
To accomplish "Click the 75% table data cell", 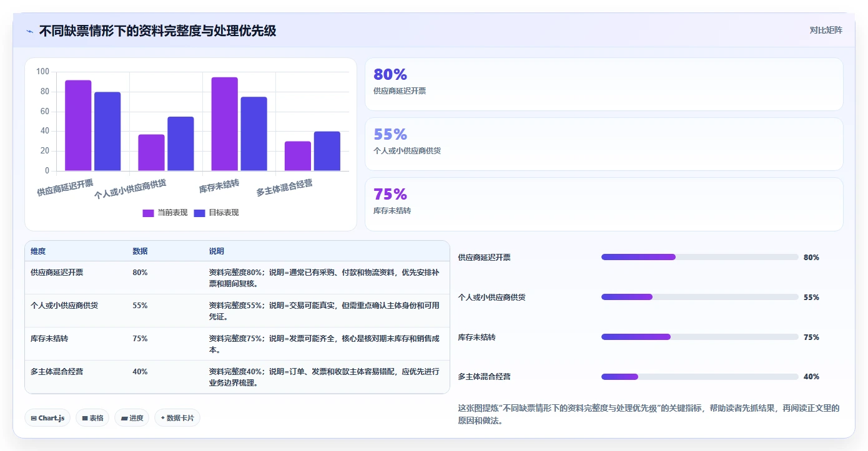I will (140, 339).
